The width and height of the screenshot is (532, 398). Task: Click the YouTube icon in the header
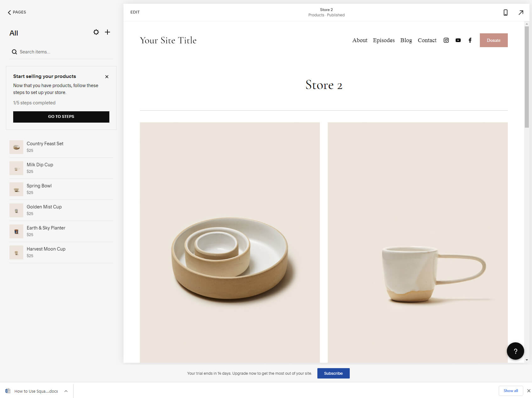pyautogui.click(x=458, y=40)
